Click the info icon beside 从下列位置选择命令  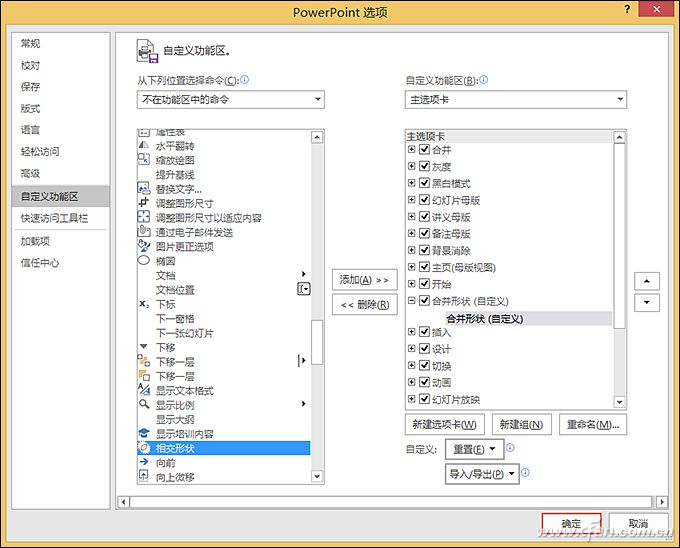click(245, 79)
